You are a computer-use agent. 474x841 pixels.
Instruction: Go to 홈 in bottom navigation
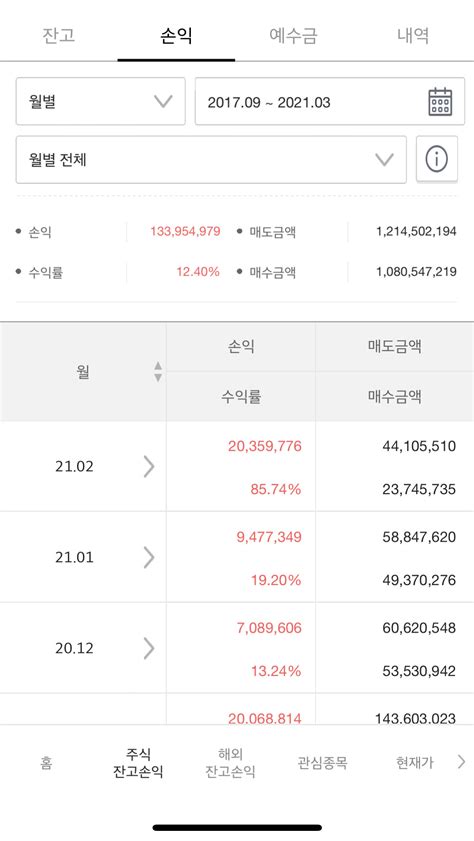point(46,762)
